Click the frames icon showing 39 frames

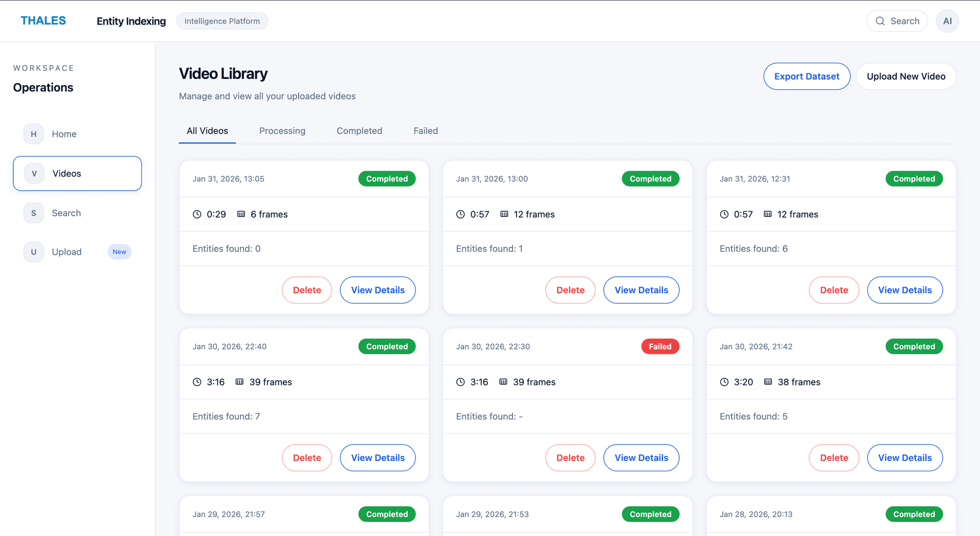[240, 381]
